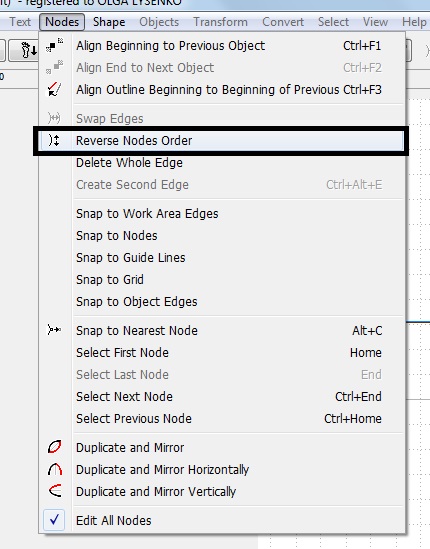Click the Align Outline Beginning icon
Image resolution: width=430 pixels, height=549 pixels.
pyautogui.click(x=54, y=90)
